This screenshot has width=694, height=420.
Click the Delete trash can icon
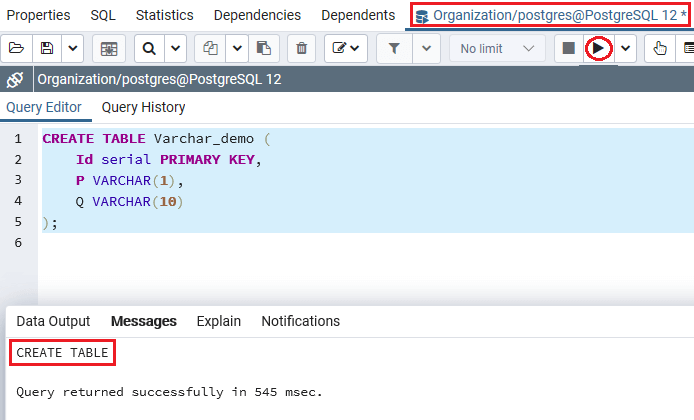[x=301, y=48]
